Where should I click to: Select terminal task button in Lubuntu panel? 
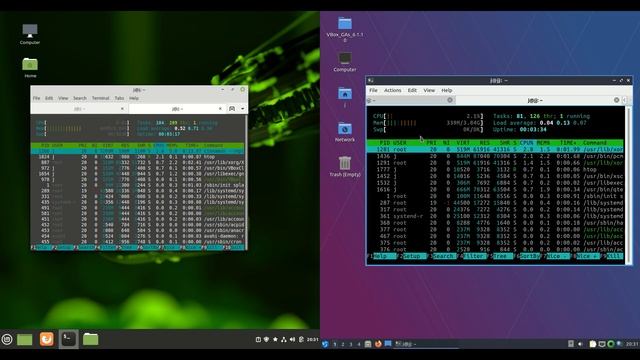click(426, 344)
